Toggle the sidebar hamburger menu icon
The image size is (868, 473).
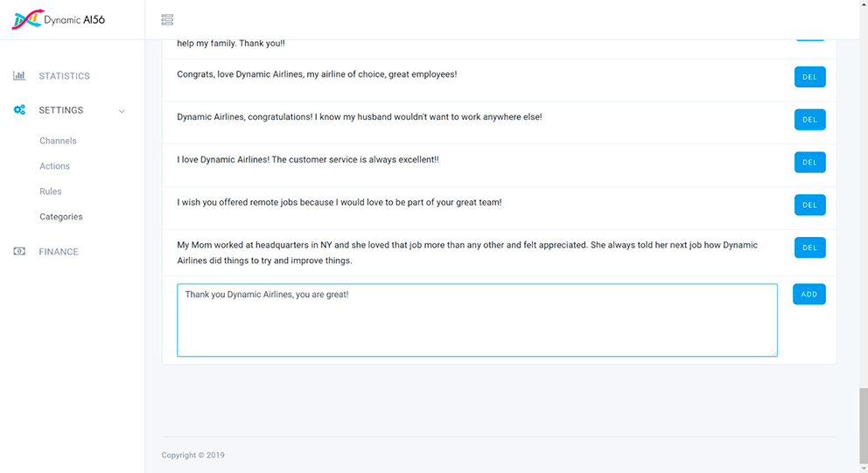coord(167,19)
